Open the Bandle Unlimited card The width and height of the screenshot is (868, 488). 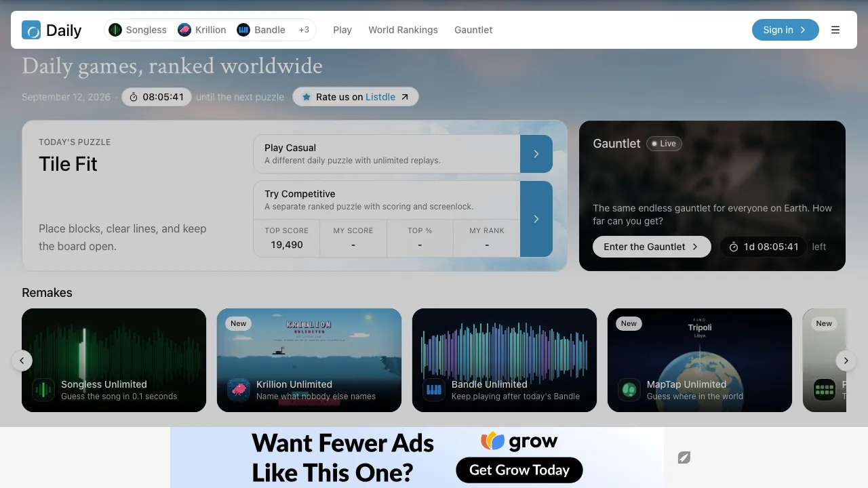click(x=505, y=360)
